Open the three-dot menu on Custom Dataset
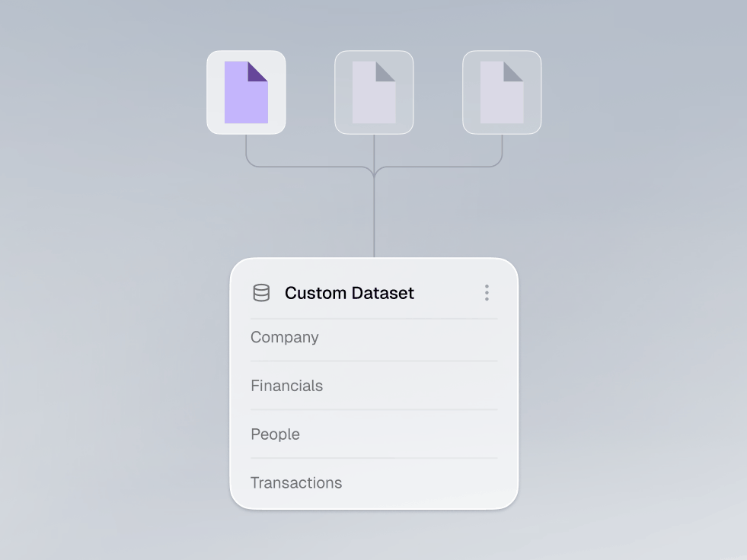 pyautogui.click(x=487, y=293)
